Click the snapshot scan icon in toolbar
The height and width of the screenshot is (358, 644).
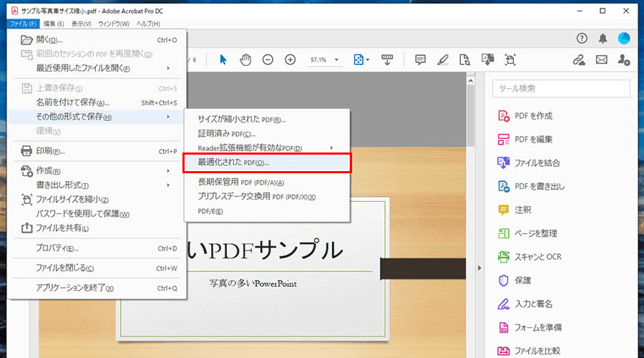pyautogui.click(x=510, y=60)
